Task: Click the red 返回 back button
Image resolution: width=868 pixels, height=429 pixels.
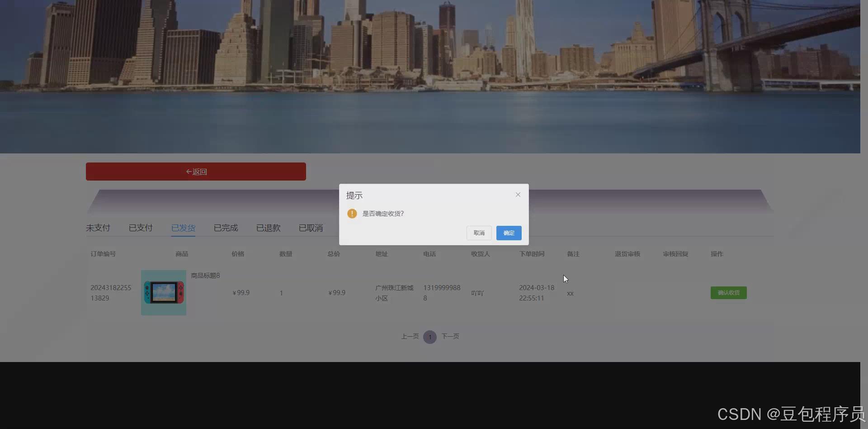Action: 196,172
